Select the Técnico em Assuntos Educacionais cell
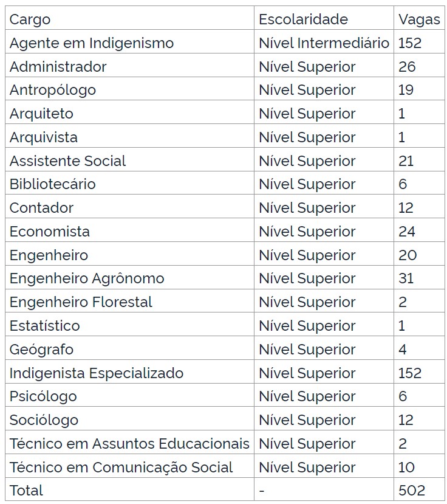This screenshot has height=504, width=447. click(x=129, y=444)
